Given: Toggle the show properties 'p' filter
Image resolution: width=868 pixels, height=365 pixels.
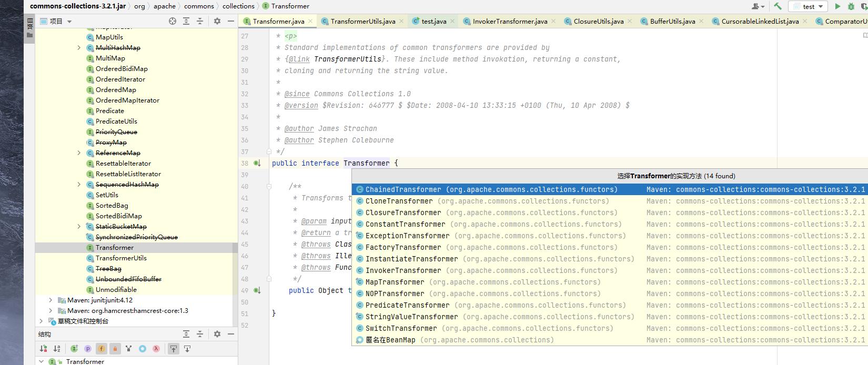Looking at the screenshot, I should [88, 348].
